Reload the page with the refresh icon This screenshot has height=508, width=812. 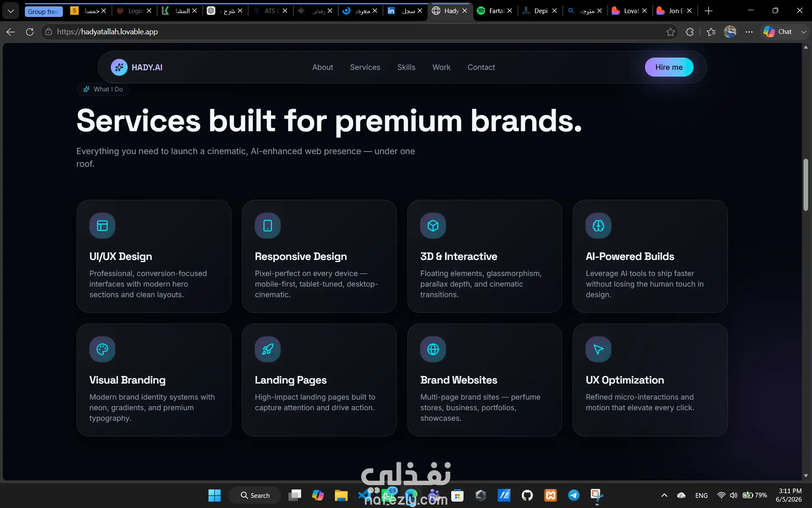(30, 32)
